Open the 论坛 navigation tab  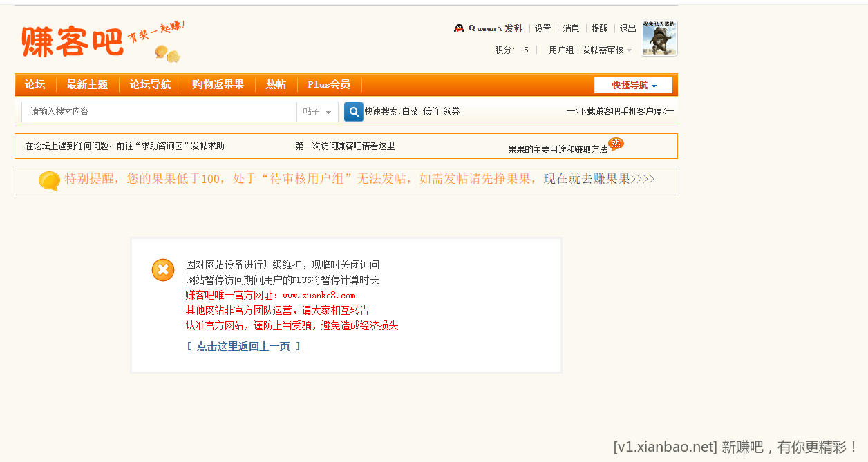pyautogui.click(x=35, y=84)
